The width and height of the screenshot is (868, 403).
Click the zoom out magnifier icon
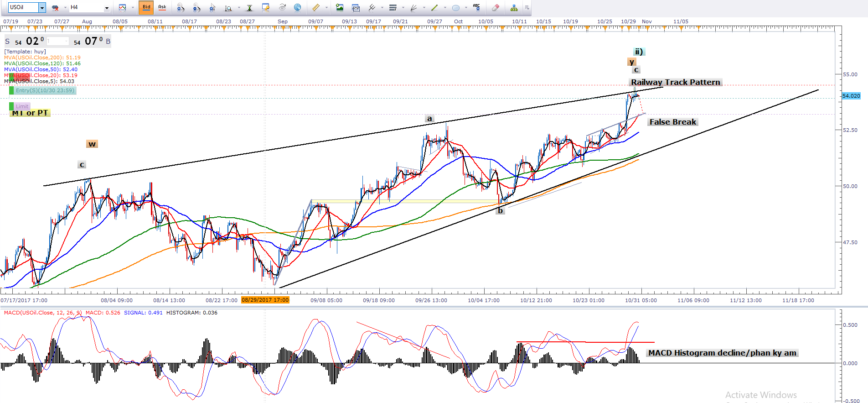coord(196,7)
